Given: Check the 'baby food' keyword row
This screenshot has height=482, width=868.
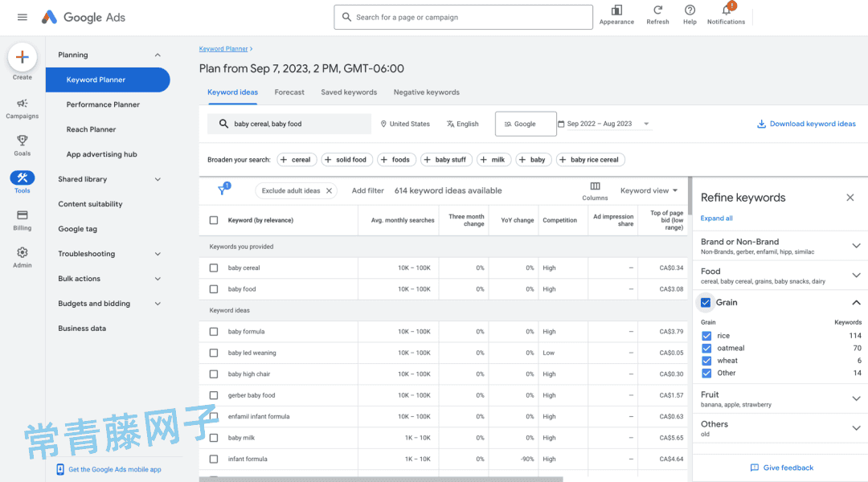Looking at the screenshot, I should (x=214, y=289).
